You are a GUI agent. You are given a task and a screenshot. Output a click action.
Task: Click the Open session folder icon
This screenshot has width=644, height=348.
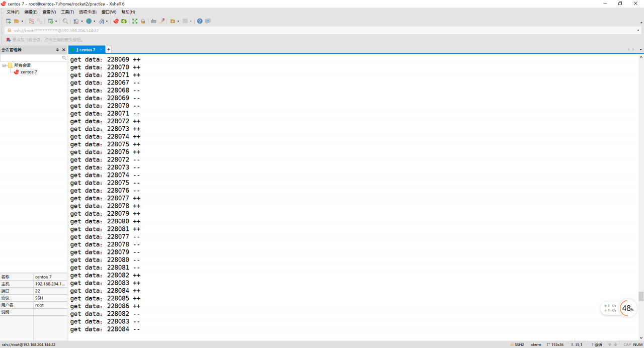(17, 21)
